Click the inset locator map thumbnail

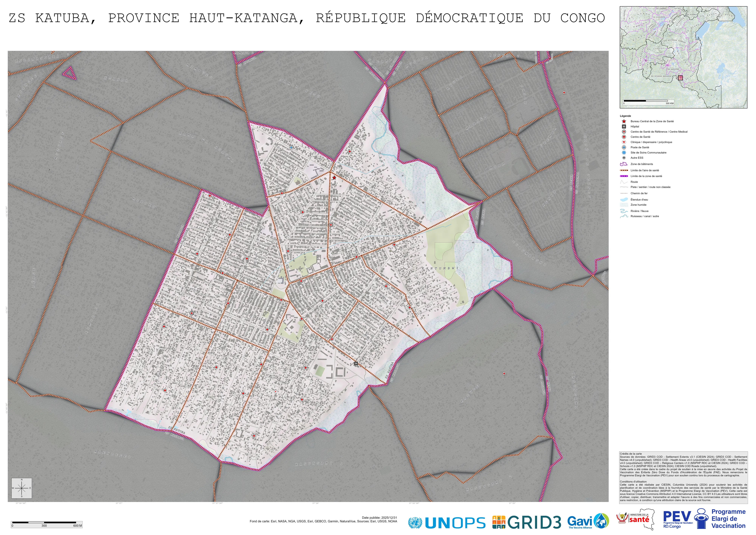684,57
